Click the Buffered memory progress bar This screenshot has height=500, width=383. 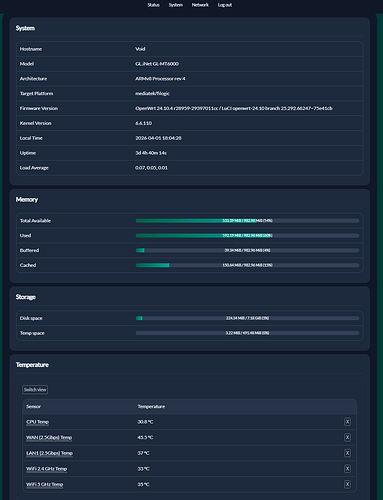click(247, 250)
